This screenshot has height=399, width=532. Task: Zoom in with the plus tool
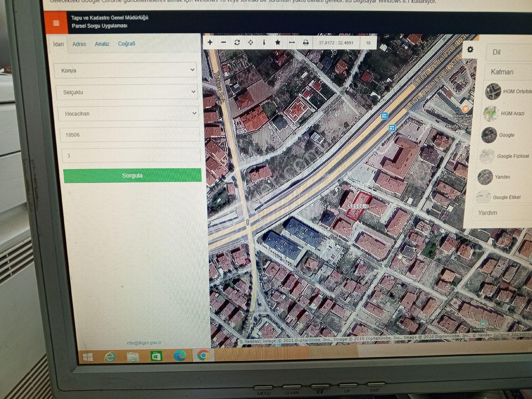[210, 42]
